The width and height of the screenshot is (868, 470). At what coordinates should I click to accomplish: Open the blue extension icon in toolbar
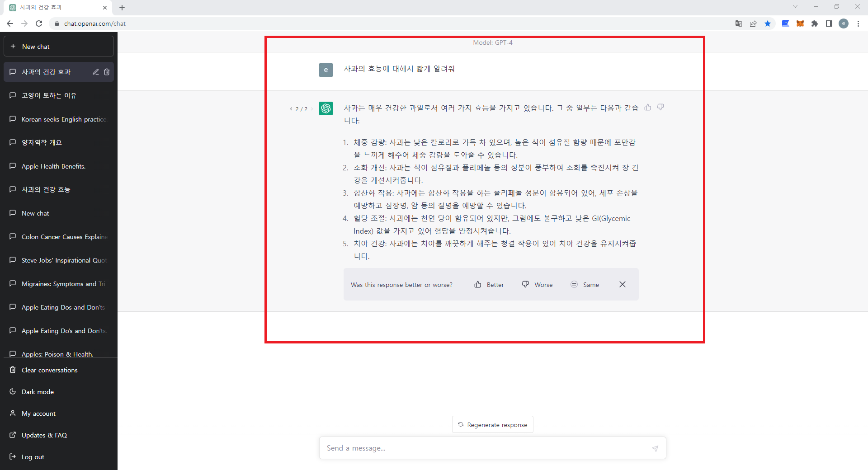(x=786, y=23)
